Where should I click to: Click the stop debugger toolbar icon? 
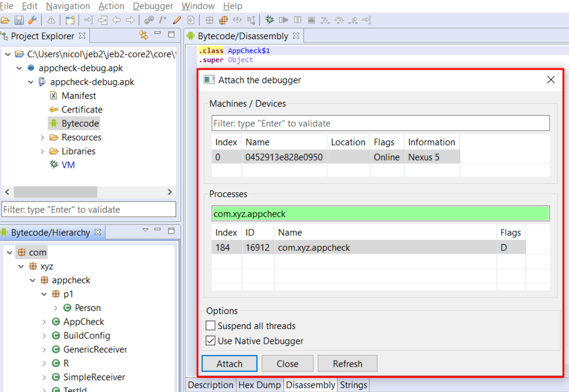[311, 20]
